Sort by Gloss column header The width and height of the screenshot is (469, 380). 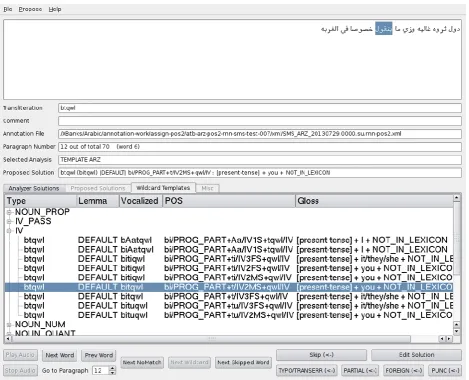point(374,201)
